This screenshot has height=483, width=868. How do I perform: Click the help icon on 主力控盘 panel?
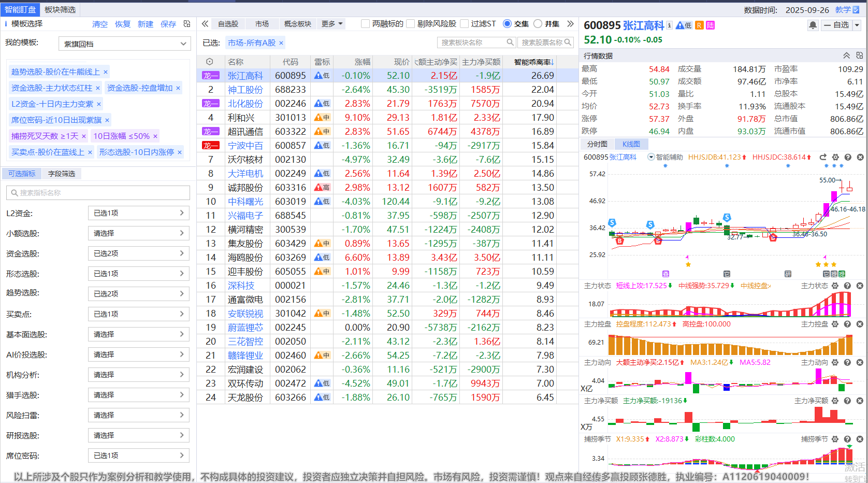847,324
